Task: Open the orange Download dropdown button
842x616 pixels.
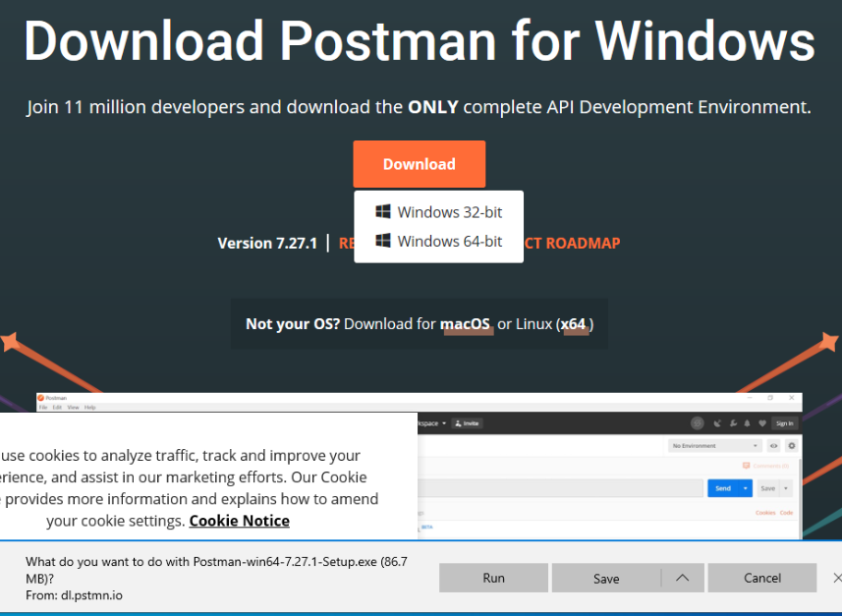Action: point(420,164)
